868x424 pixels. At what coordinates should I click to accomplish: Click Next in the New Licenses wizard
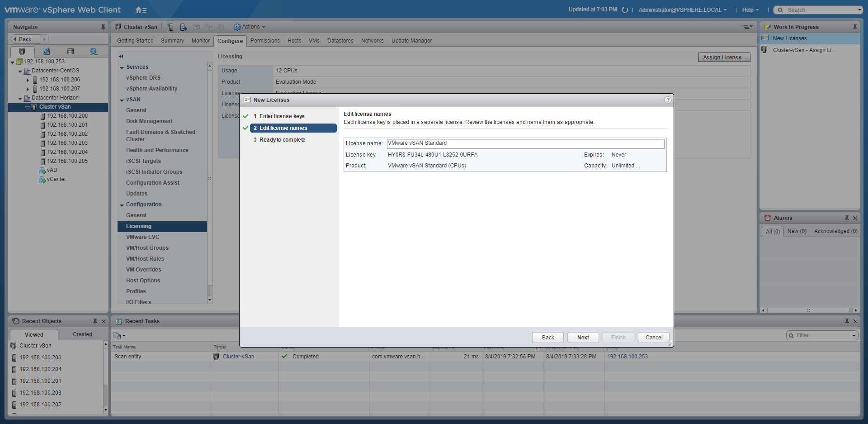click(x=583, y=338)
